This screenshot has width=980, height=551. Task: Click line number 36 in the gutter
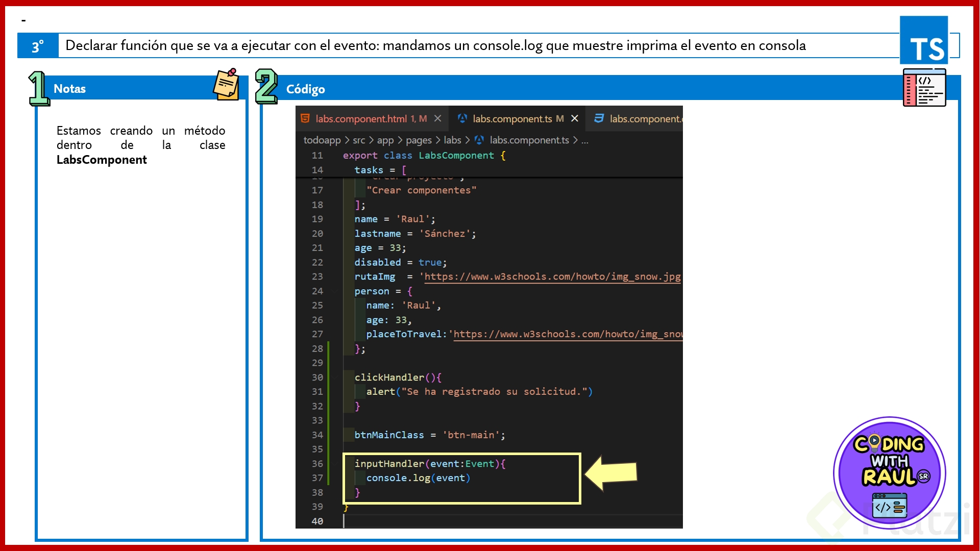[x=317, y=463]
